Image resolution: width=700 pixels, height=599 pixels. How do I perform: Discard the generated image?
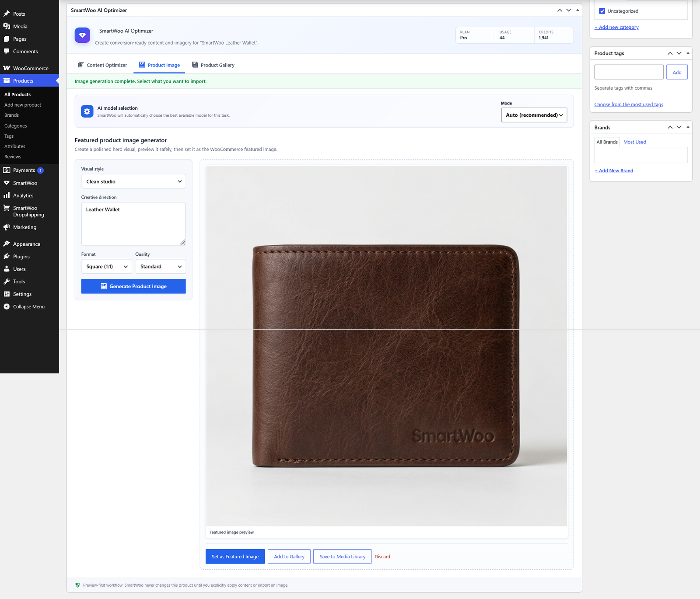[x=382, y=557]
